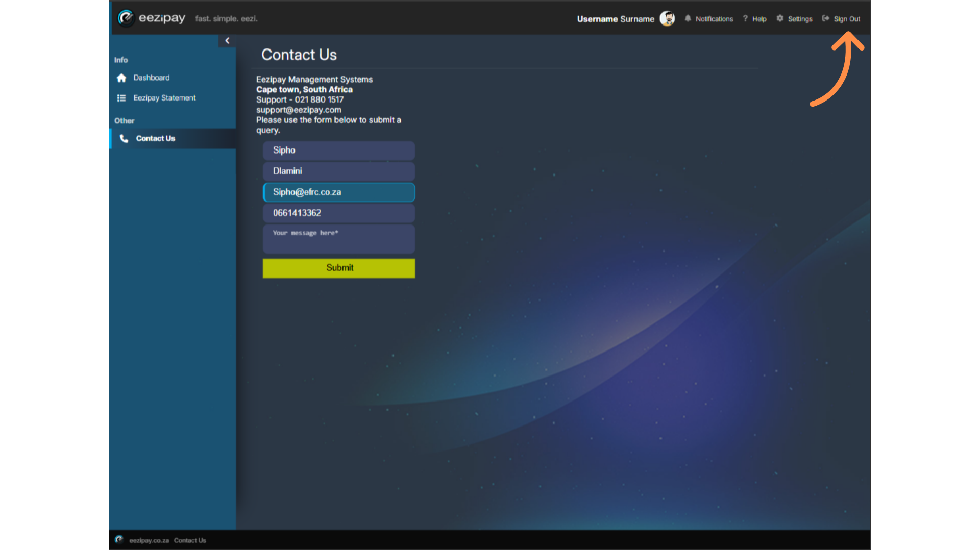This screenshot has height=551, width=980.
Task: Click the Help question mark icon
Action: pos(745,18)
